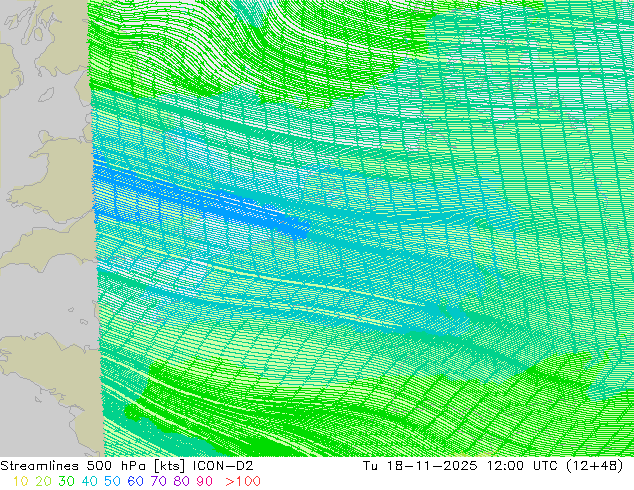Click the 'Tu 18-11-2025 12:00 UTC (12+48)' timestamp

pyautogui.click(x=493, y=466)
